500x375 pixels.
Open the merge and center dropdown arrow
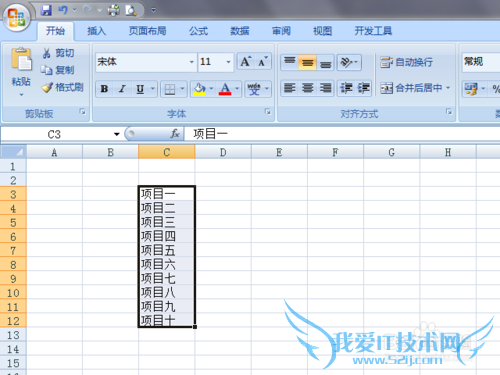pos(448,88)
